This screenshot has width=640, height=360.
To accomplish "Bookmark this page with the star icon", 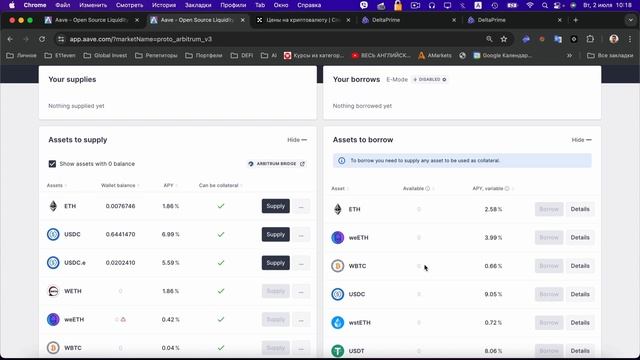I will [x=504, y=39].
